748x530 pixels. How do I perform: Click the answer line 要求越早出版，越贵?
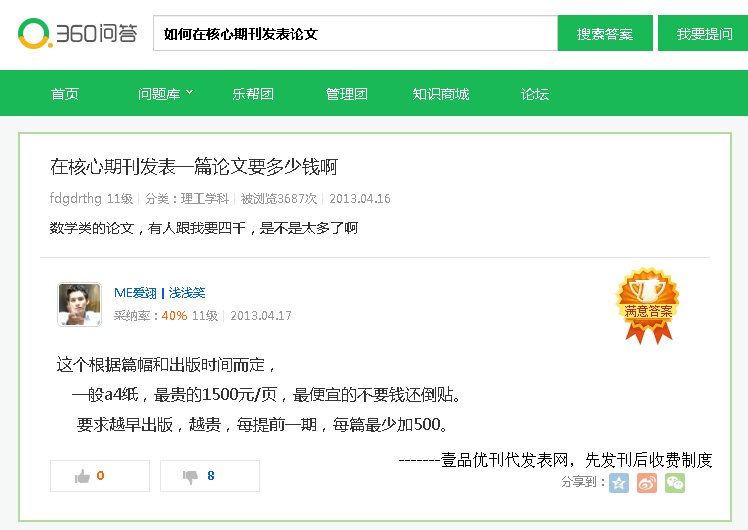pos(262,424)
